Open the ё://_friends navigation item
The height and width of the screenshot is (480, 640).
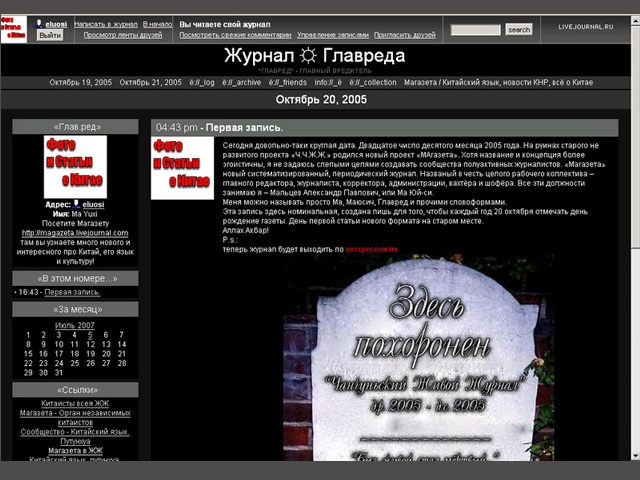click(288, 82)
